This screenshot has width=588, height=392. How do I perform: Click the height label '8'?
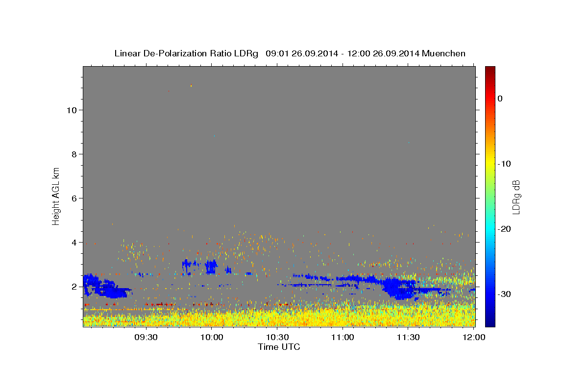pyautogui.click(x=74, y=154)
